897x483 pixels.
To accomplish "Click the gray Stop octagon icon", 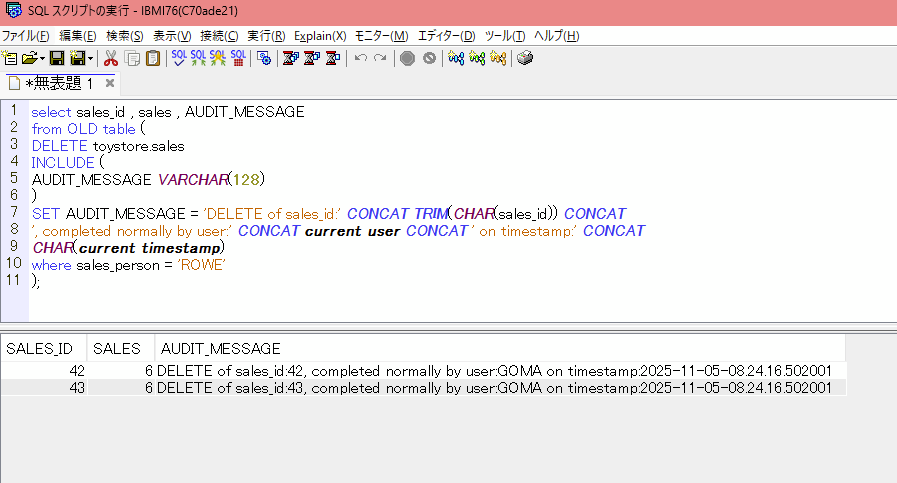I will (x=407, y=58).
